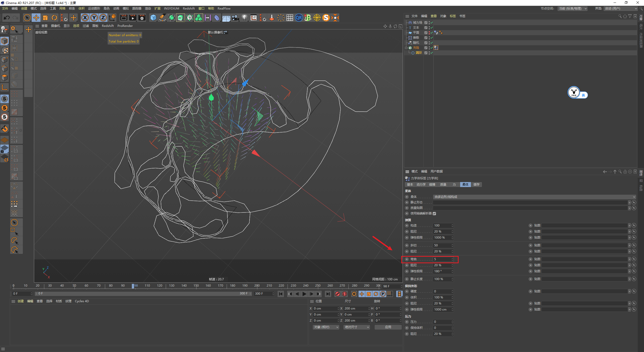Click the 应用 button
Screen dimensions: 644x352
point(388,327)
